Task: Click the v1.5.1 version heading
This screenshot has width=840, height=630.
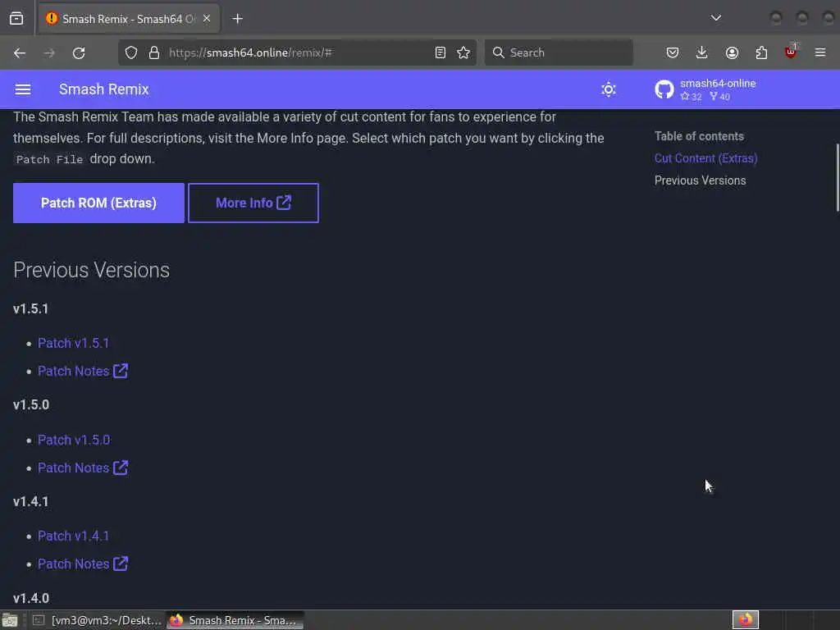Action: [x=30, y=309]
